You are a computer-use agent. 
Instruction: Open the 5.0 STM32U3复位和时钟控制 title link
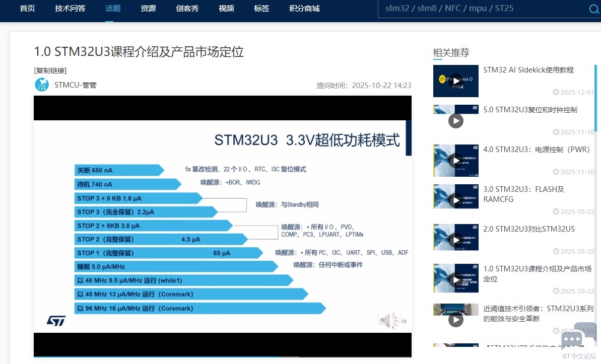pyautogui.click(x=530, y=110)
